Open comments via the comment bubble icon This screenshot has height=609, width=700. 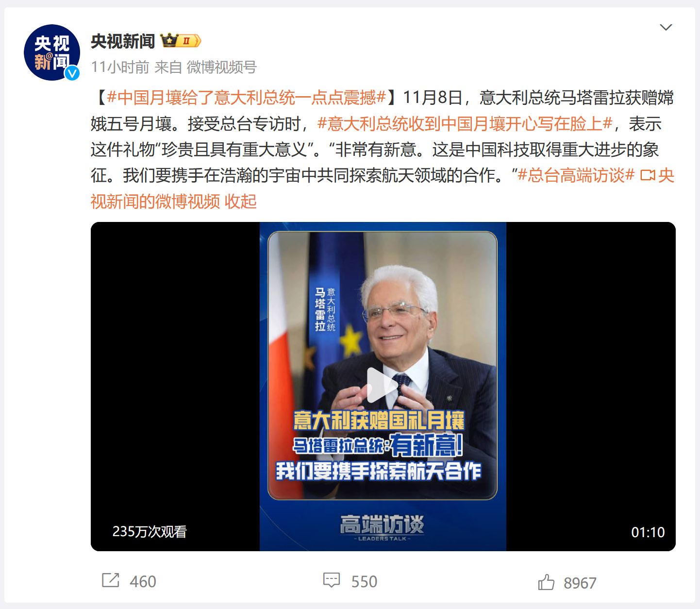click(x=332, y=580)
